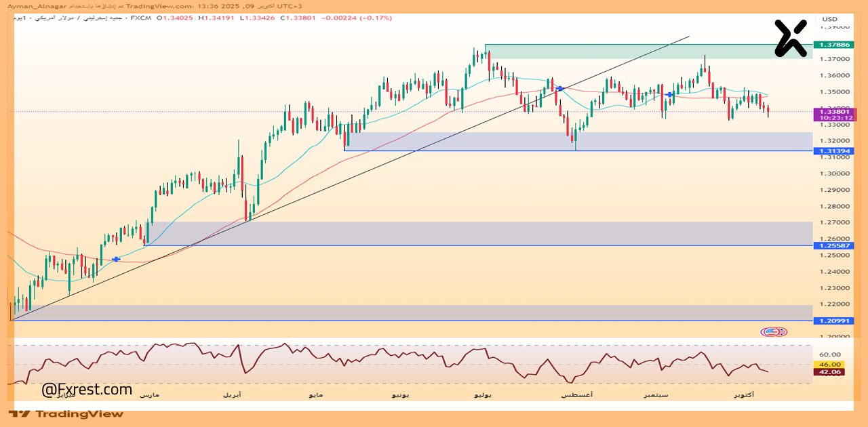The height and width of the screenshot is (427, 868).
Task: Select the green resistance zone rectangle
Action: (648, 52)
